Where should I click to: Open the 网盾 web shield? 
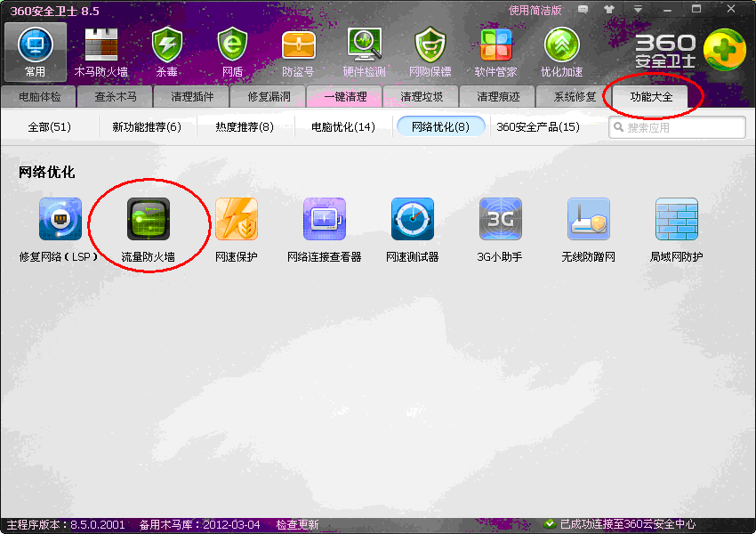point(232,53)
